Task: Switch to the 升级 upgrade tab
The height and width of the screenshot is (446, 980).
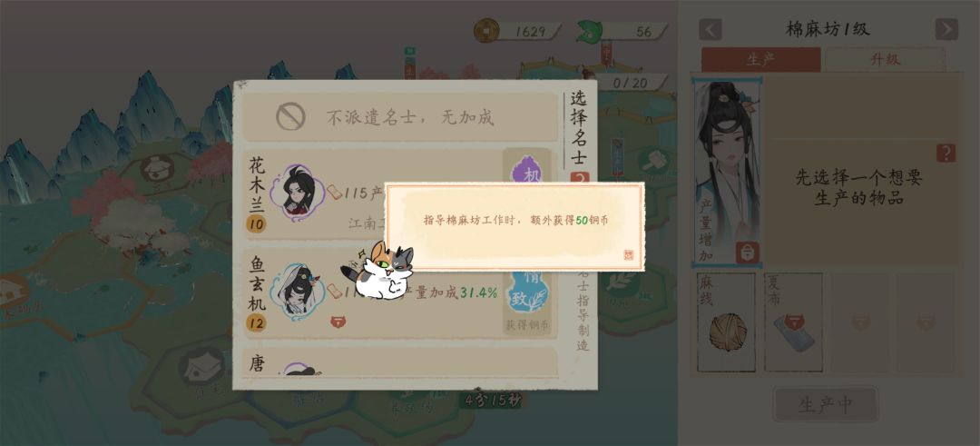Action: (x=885, y=59)
